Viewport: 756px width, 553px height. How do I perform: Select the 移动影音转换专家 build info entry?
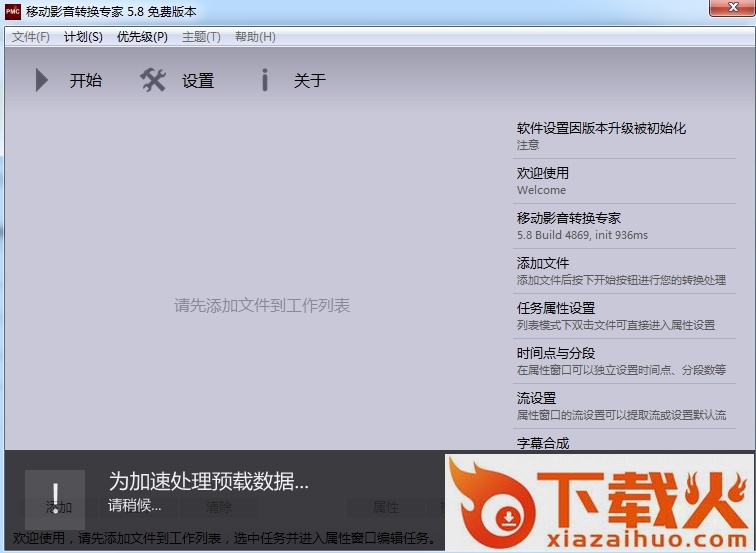624,226
